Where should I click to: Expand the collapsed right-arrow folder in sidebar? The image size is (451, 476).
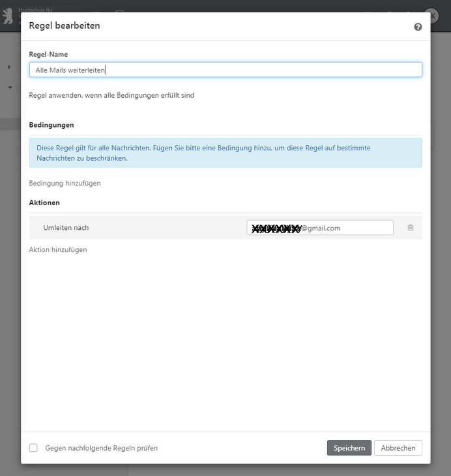(x=9, y=66)
